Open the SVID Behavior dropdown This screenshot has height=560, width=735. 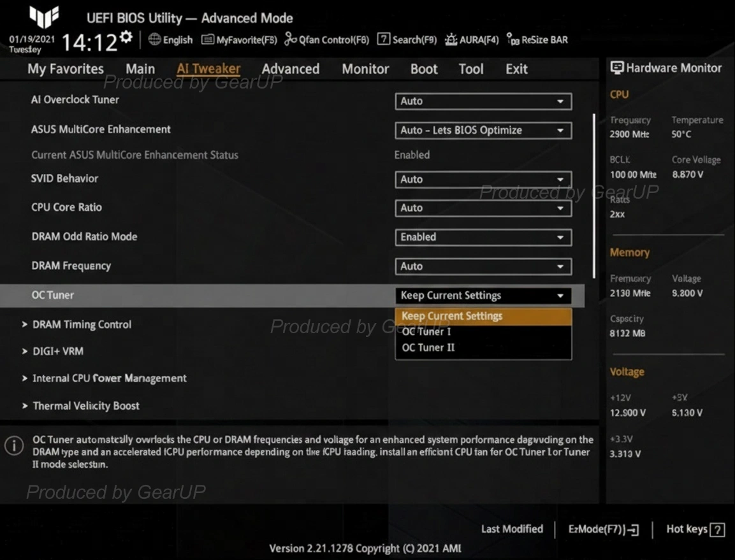click(x=483, y=180)
